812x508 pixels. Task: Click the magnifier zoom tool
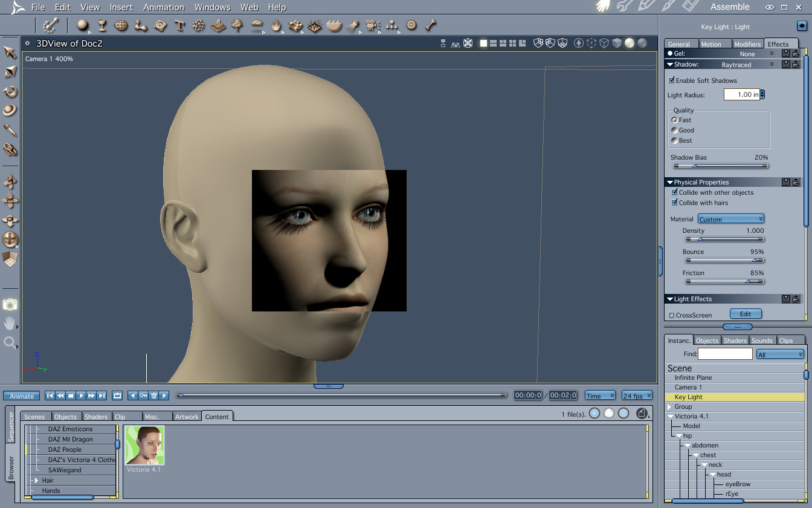10,343
